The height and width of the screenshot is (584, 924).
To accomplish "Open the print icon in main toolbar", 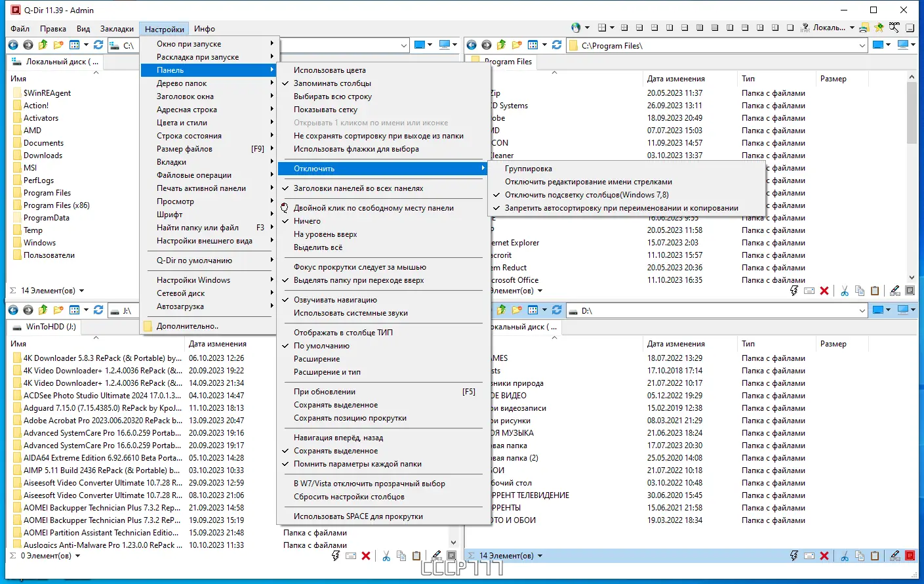I will [864, 28].
